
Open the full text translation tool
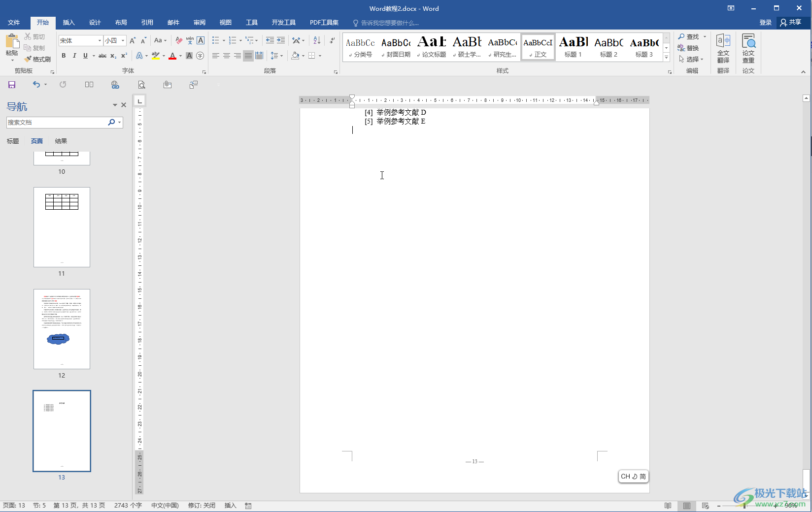tap(723, 48)
